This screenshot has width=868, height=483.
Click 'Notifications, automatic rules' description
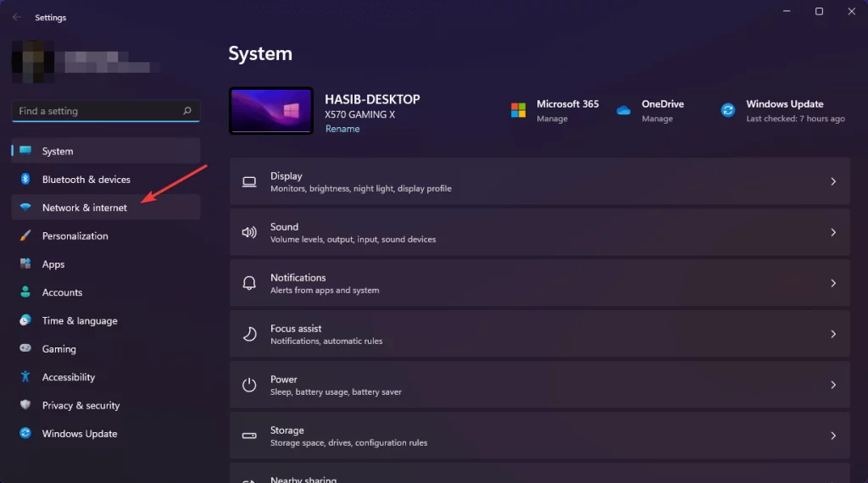click(x=326, y=341)
